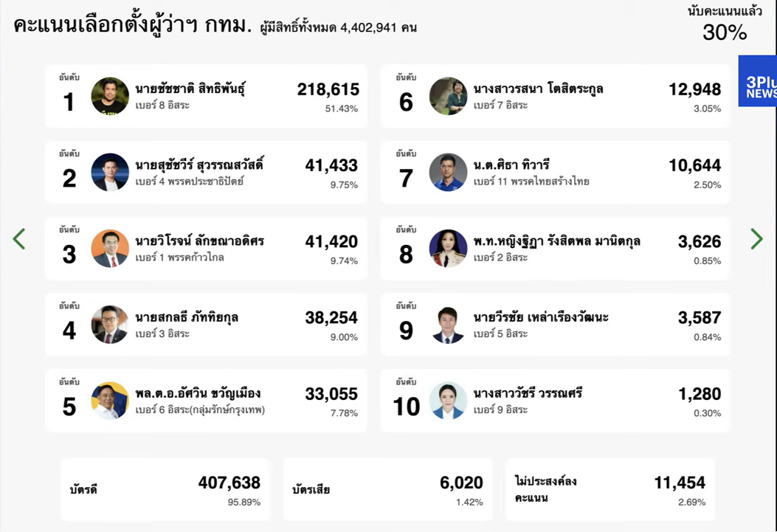The image size is (777, 532).
Task: Click candidate name นายชัชชาติ สิทธิพันธุ์
Action: pos(190,90)
